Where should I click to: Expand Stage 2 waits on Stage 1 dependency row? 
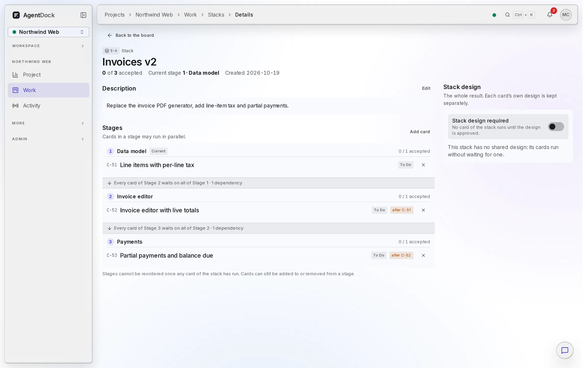(269, 183)
